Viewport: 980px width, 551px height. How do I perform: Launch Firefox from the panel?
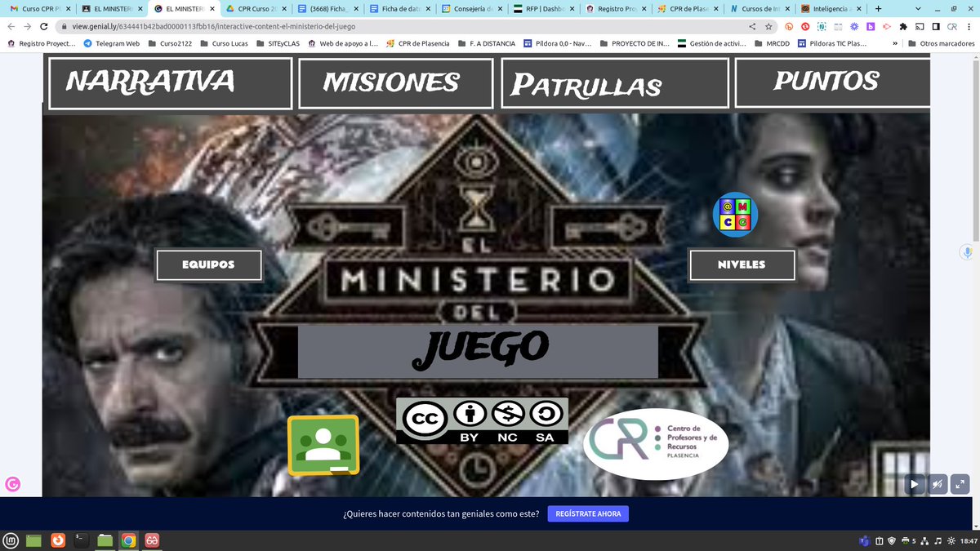pyautogui.click(x=57, y=540)
